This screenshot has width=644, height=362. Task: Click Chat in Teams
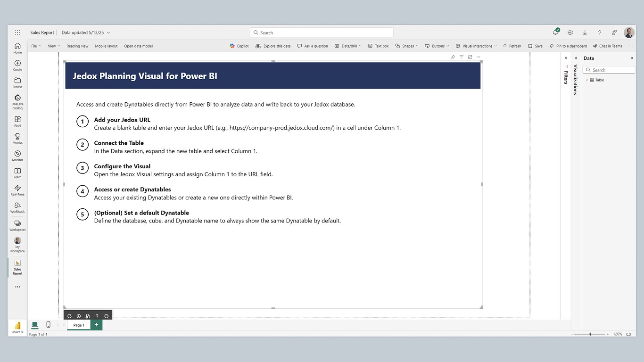[x=607, y=46]
